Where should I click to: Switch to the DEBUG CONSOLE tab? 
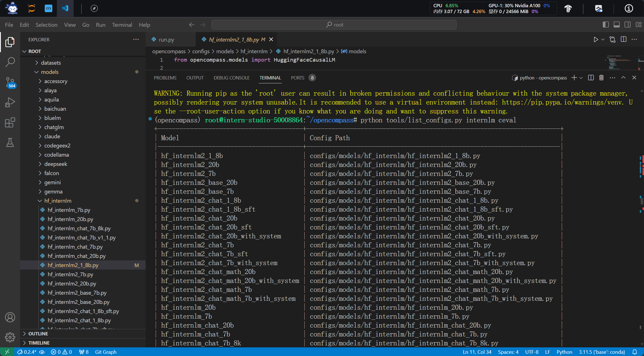231,78
